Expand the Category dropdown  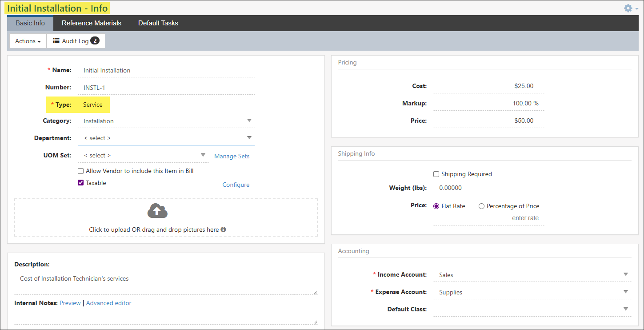click(x=249, y=121)
